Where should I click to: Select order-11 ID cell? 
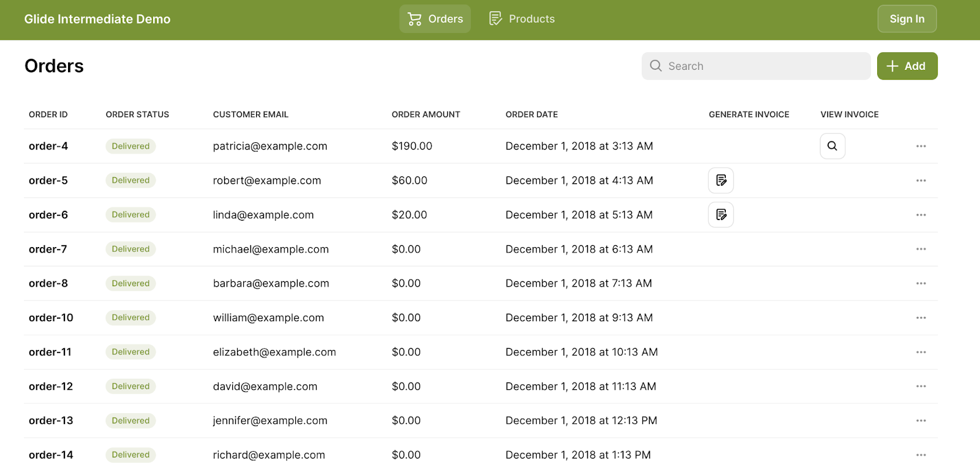50,352
